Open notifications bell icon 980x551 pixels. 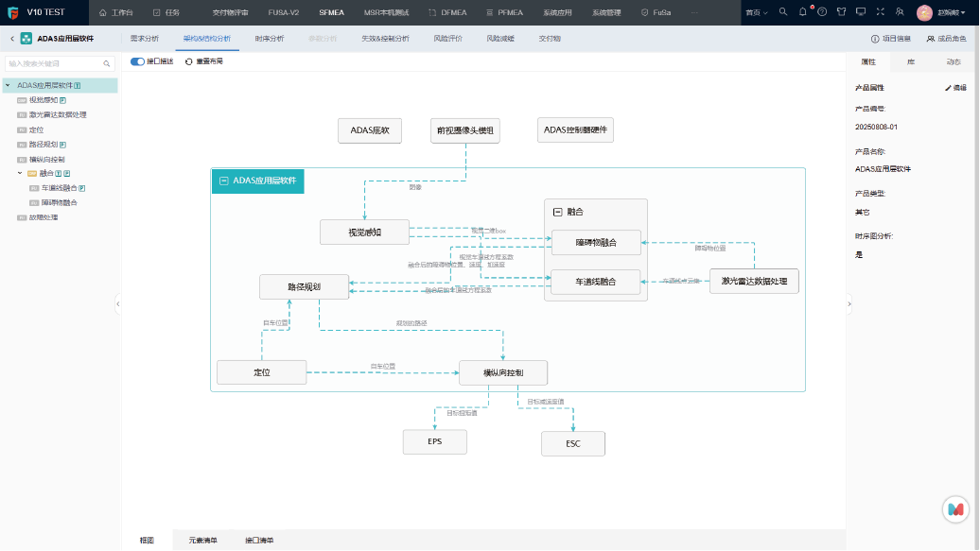click(x=802, y=12)
